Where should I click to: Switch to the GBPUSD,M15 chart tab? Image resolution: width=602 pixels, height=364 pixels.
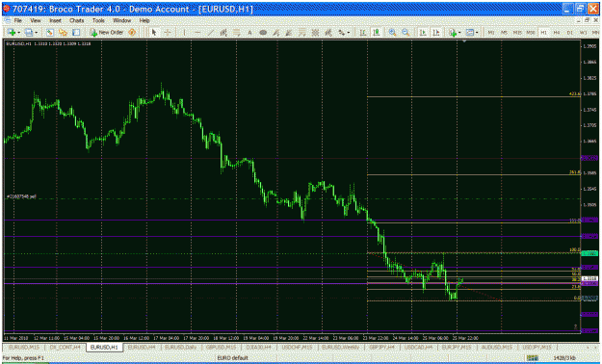coord(221,347)
